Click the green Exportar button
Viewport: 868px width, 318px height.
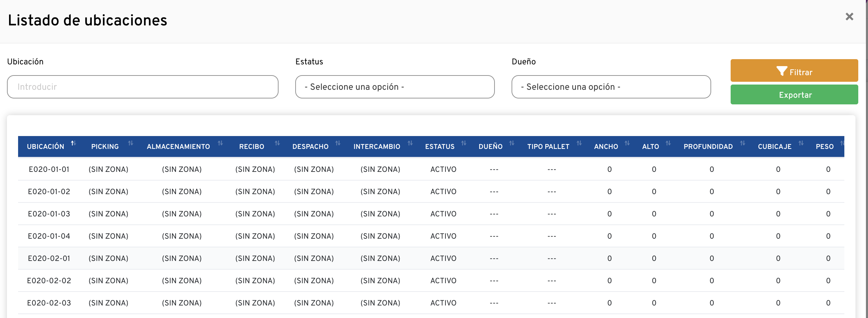pyautogui.click(x=794, y=95)
